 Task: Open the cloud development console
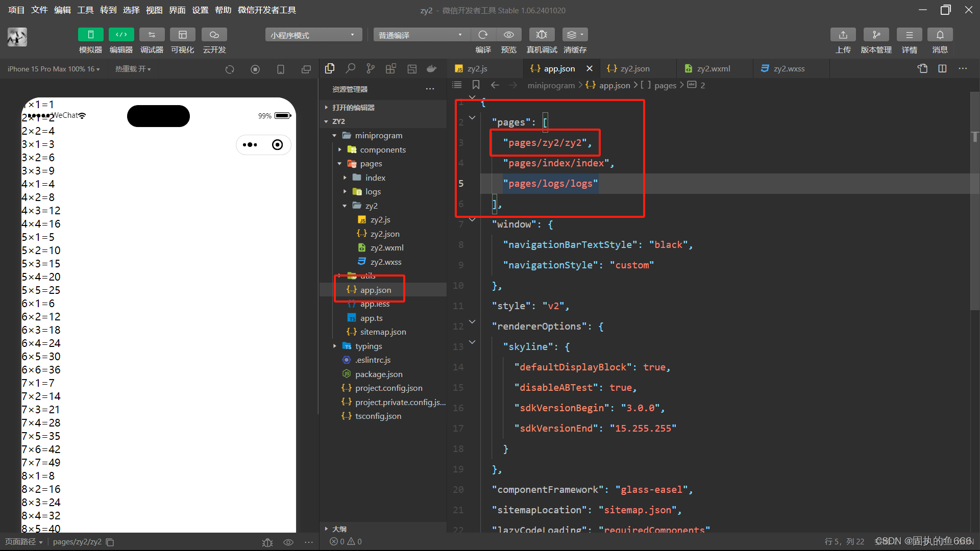click(214, 35)
